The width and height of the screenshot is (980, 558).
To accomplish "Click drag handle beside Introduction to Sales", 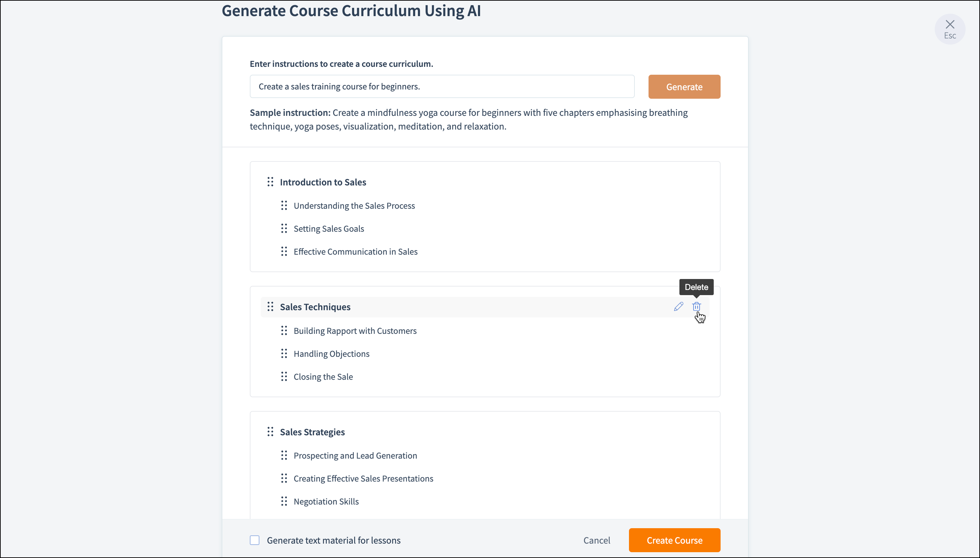I will pos(270,182).
